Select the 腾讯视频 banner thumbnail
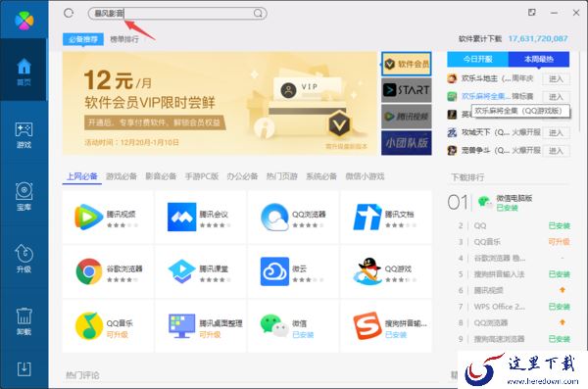Image resolution: width=588 pixels, height=389 pixels. tap(407, 117)
